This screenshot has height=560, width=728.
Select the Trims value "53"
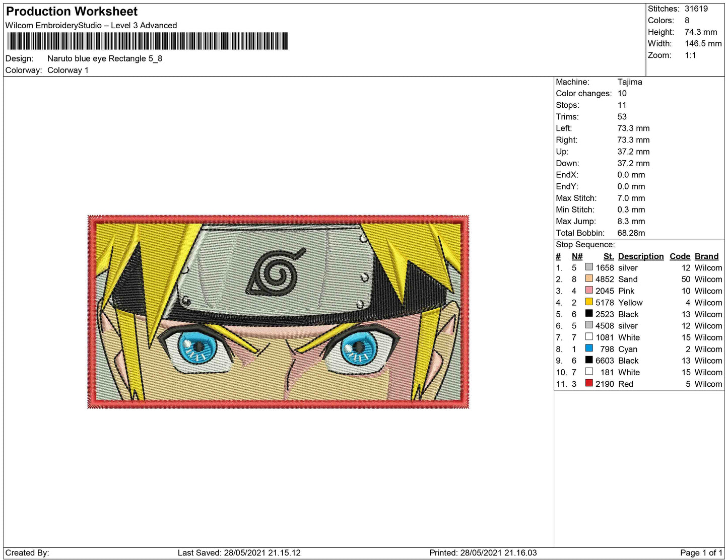pyautogui.click(x=622, y=116)
